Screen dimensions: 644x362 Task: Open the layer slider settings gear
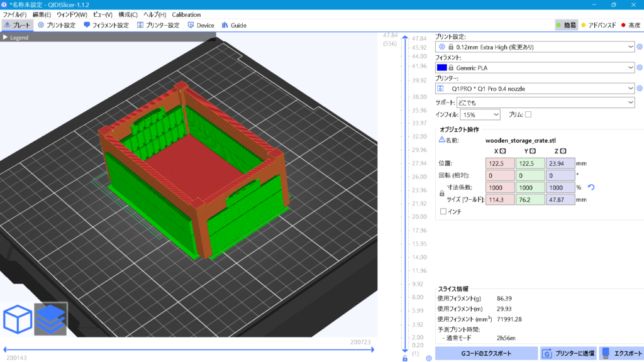click(428, 358)
